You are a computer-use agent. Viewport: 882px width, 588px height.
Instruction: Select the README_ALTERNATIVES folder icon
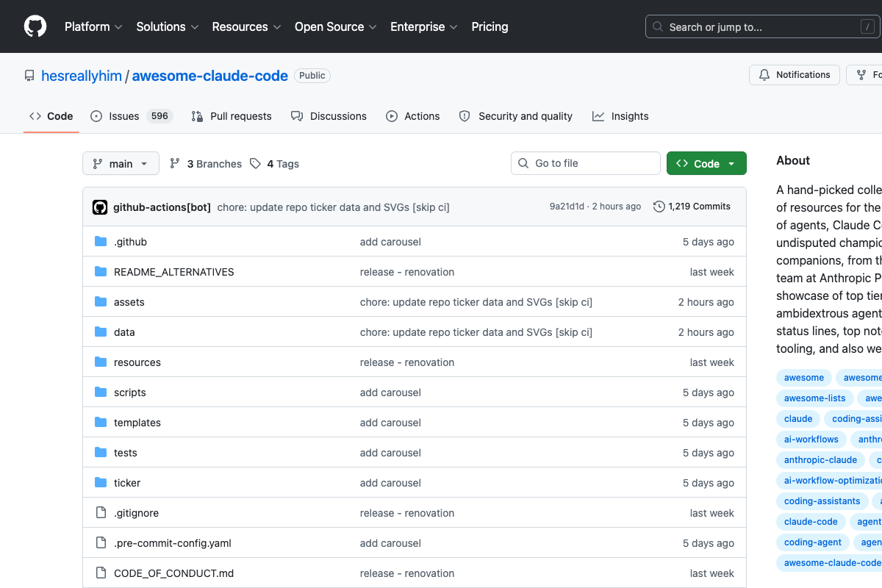click(101, 272)
